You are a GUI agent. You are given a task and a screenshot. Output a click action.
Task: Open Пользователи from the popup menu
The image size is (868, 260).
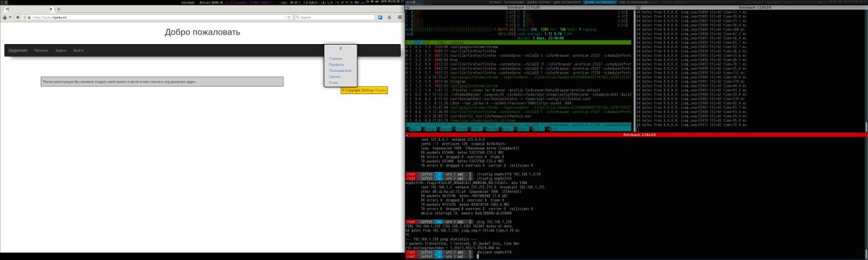click(x=340, y=70)
